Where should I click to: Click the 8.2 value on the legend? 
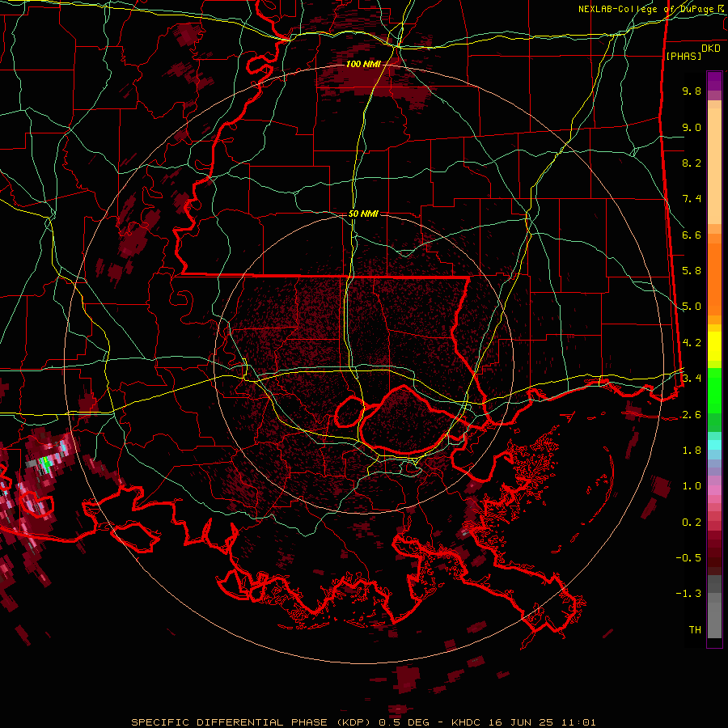pyautogui.click(x=692, y=163)
